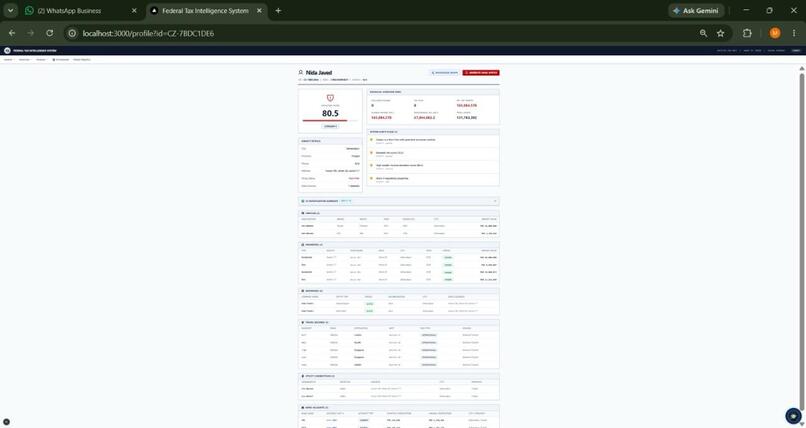The width and height of the screenshot is (806, 428).
Task: Open the floating chat assistant icon
Action: tap(793, 416)
